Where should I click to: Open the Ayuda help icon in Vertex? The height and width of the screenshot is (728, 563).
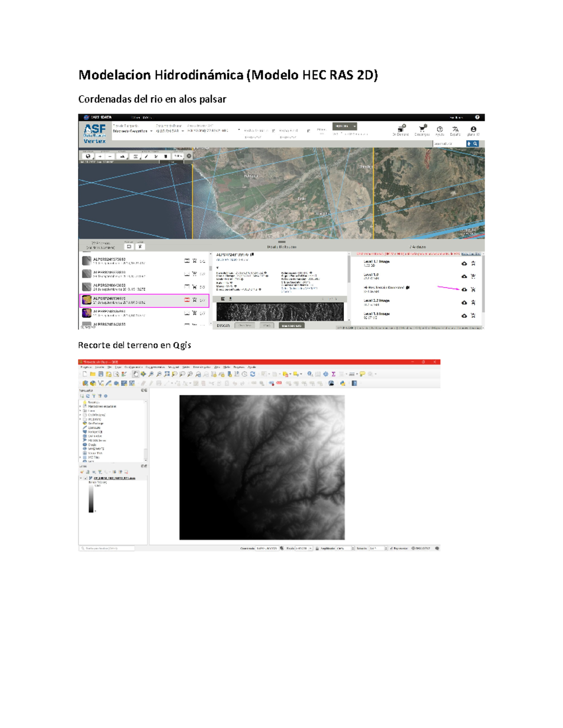pos(440,129)
